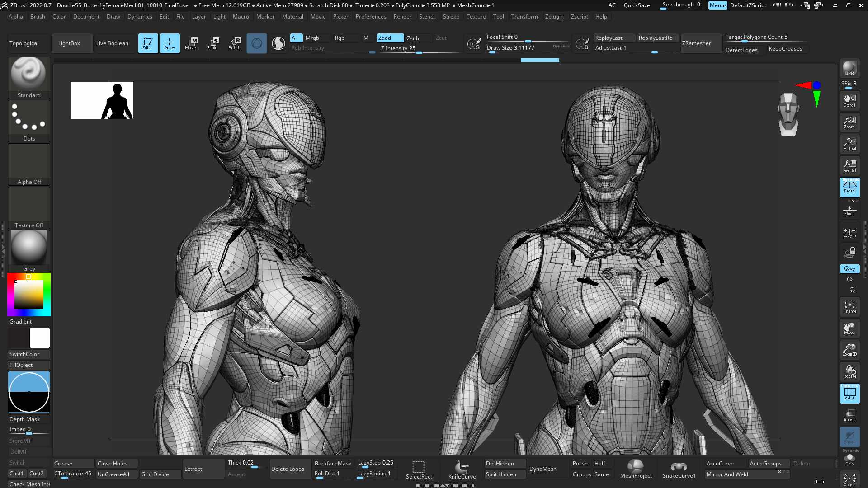Click the Frame view icon
The height and width of the screenshot is (488, 868).
click(849, 307)
